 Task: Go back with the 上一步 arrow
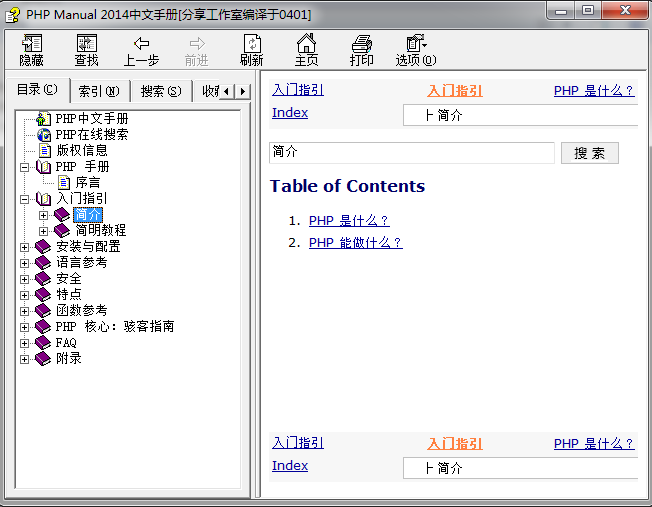tap(141, 43)
